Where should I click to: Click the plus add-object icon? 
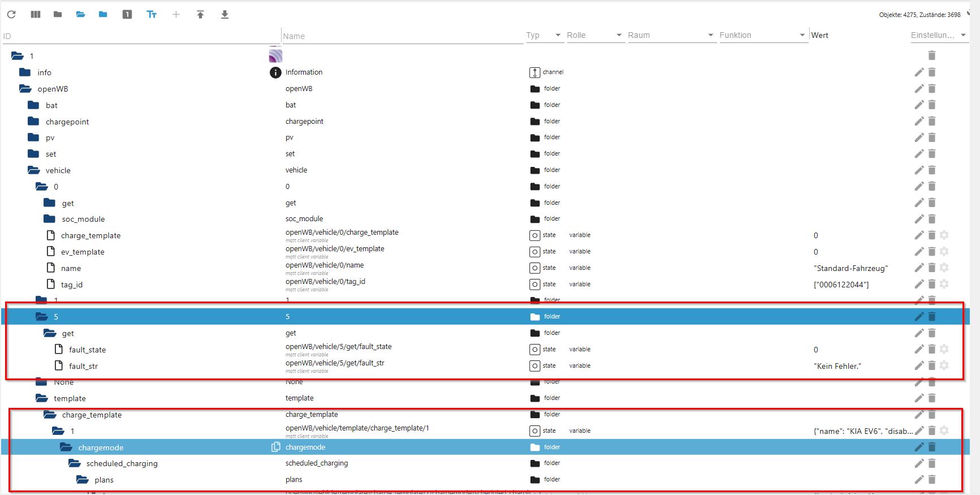click(176, 14)
